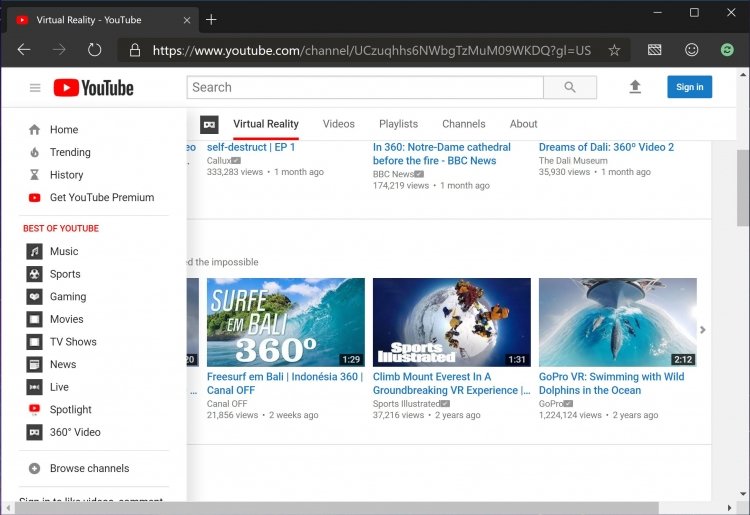Screen dimensions: 750x515
Task: Click the Sign in button
Action: coord(689,87)
